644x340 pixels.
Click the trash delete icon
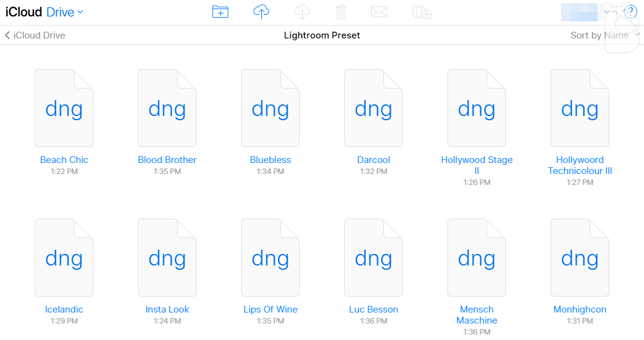coord(341,12)
